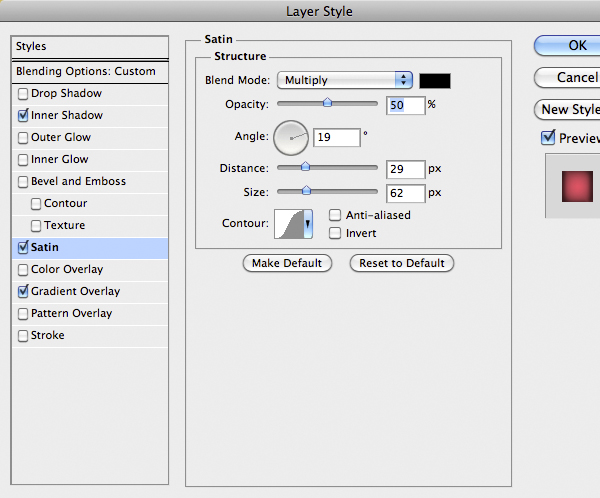Open the Blend Mode Multiply dropdown

345,80
